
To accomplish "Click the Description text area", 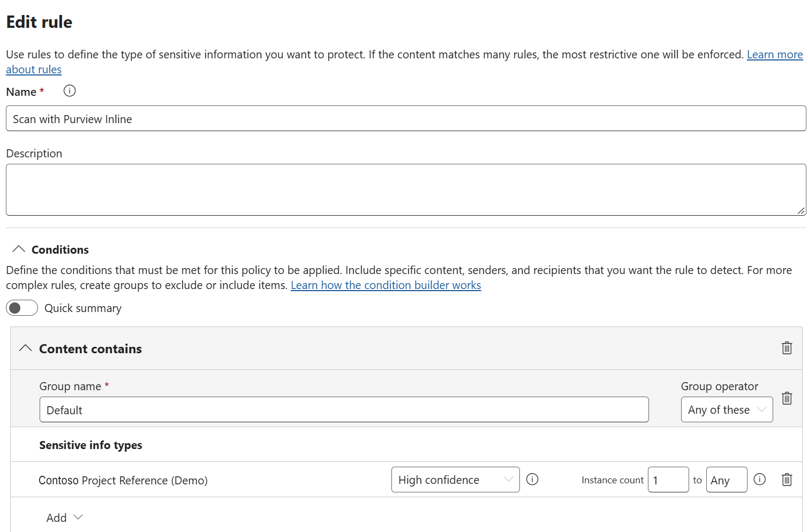I will click(x=406, y=190).
